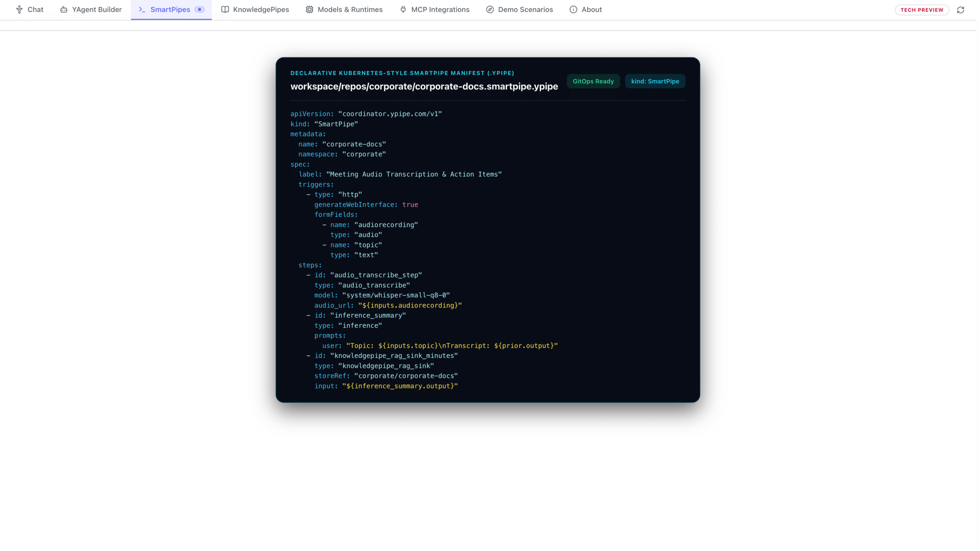Click the refresh icon at top right
This screenshot has height=551, width=980.
[x=960, y=10]
